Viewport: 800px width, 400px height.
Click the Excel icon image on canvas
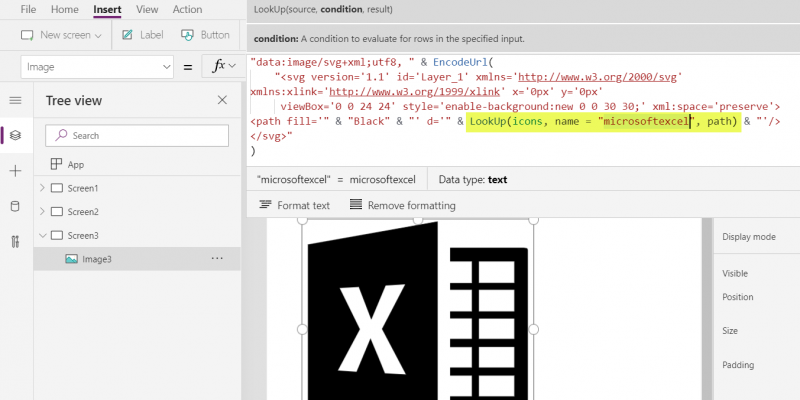(x=418, y=311)
